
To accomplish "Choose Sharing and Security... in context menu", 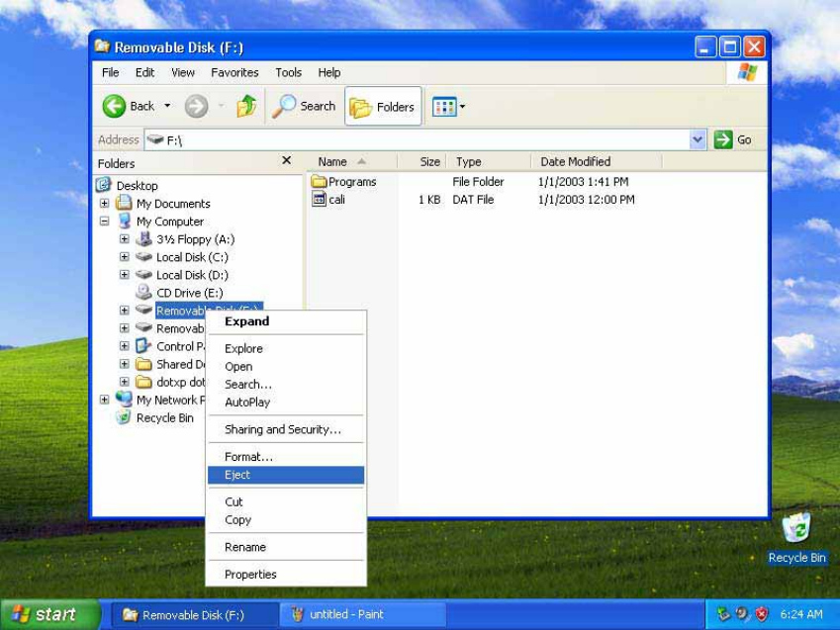I will point(286,429).
